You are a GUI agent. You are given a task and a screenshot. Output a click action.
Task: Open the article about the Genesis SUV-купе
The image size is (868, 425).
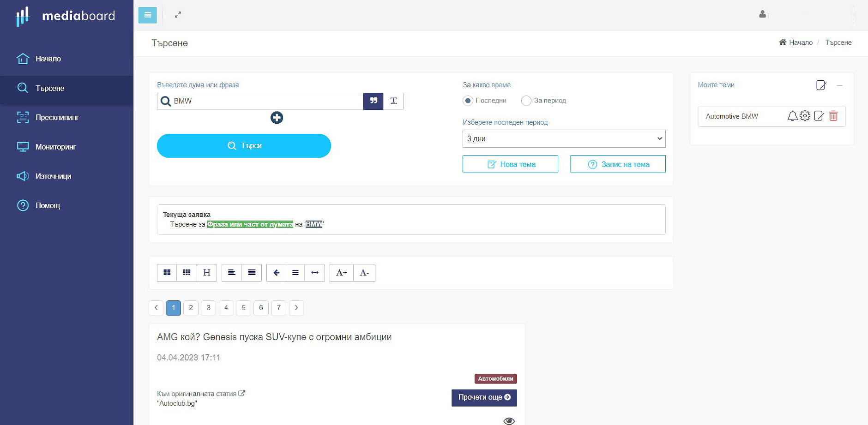point(274,337)
